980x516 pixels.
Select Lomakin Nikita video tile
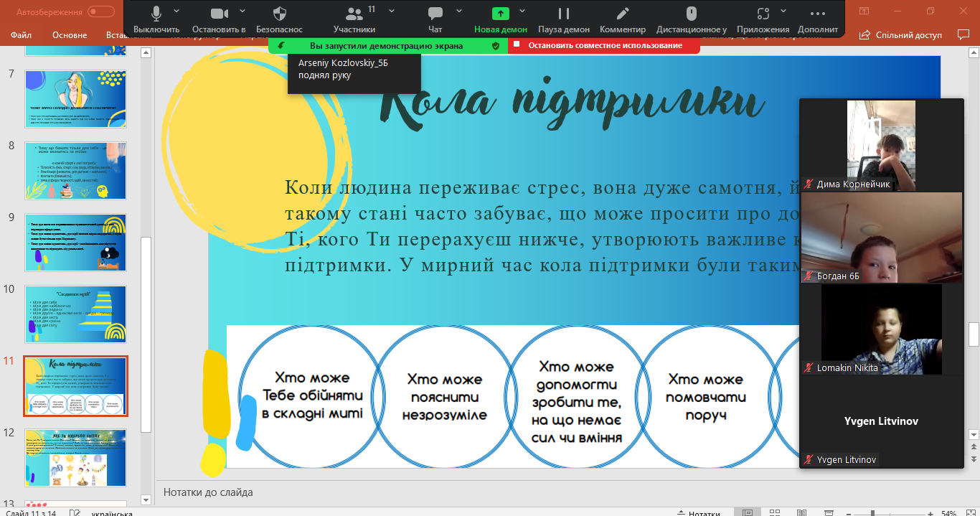[x=882, y=329]
